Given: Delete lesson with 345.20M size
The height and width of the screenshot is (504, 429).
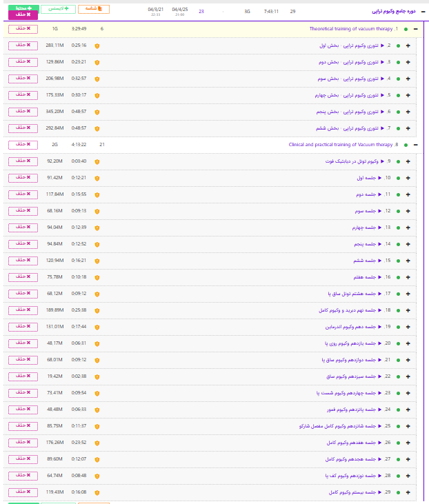Looking at the screenshot, I should 23,112.
